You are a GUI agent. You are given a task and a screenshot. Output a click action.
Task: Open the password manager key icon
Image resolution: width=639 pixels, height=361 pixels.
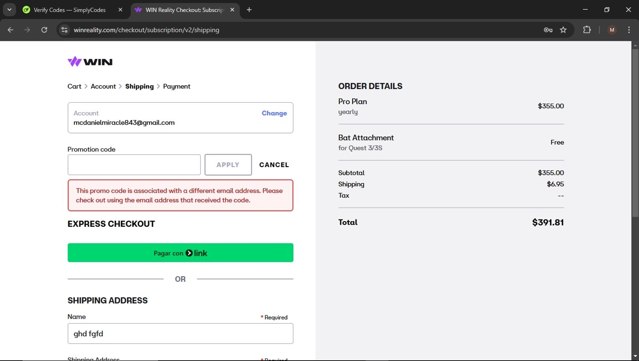coord(548,30)
